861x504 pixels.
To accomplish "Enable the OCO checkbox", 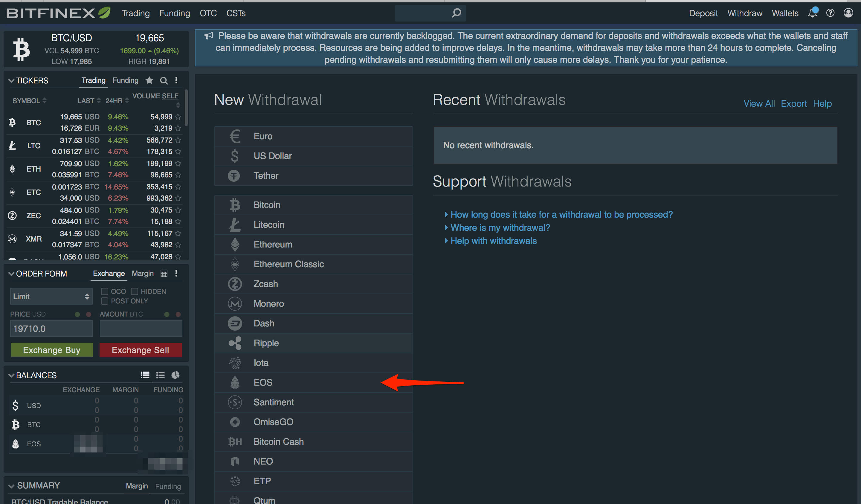I will (105, 291).
